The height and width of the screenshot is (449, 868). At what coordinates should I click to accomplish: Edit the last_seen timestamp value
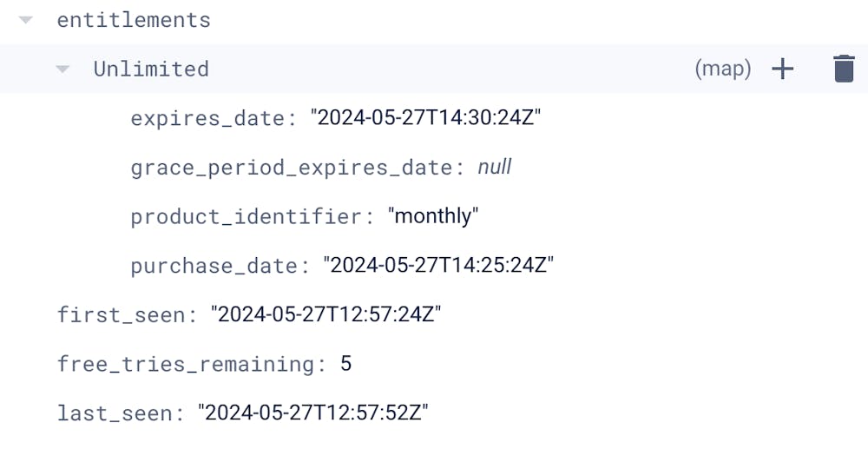click(x=313, y=413)
